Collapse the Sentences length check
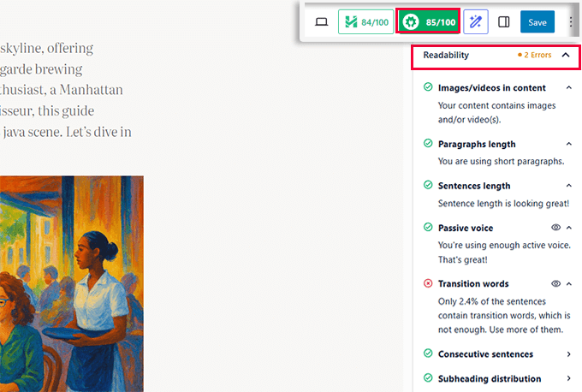The width and height of the screenshot is (582, 392). (568, 186)
